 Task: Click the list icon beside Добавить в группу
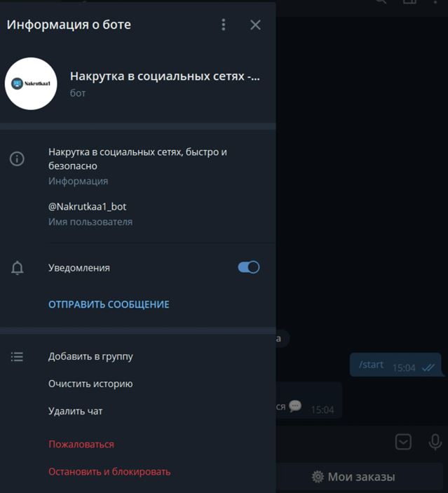click(x=17, y=357)
